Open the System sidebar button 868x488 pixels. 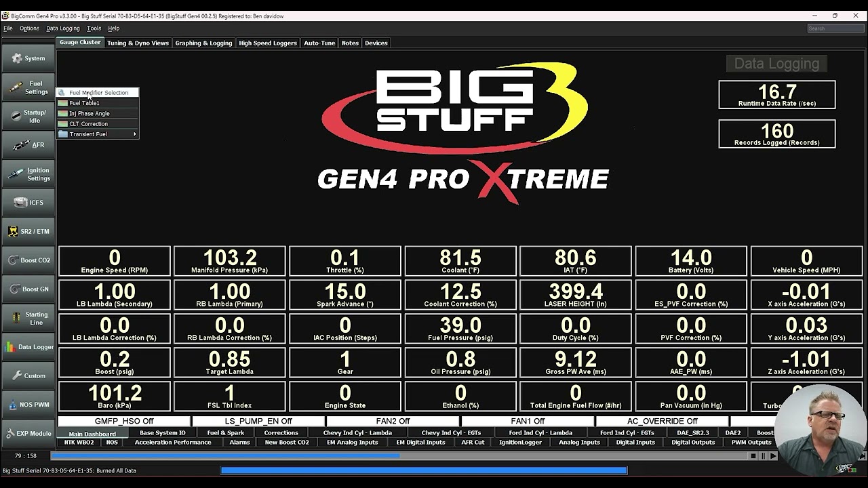pyautogui.click(x=28, y=58)
